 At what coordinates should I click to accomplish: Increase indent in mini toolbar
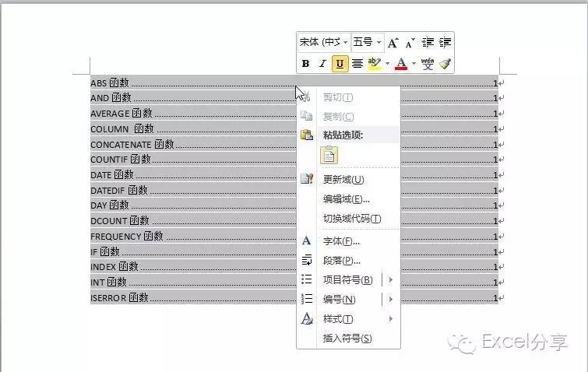[x=445, y=43]
